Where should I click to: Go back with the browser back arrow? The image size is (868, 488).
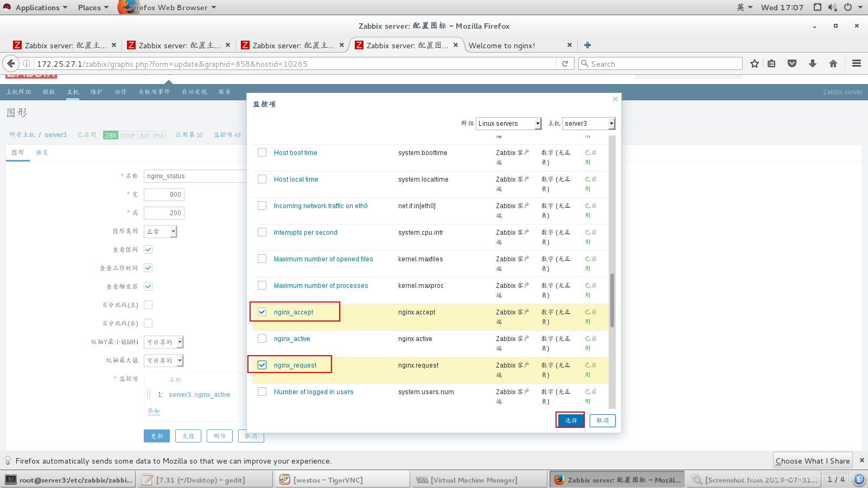pyautogui.click(x=11, y=63)
